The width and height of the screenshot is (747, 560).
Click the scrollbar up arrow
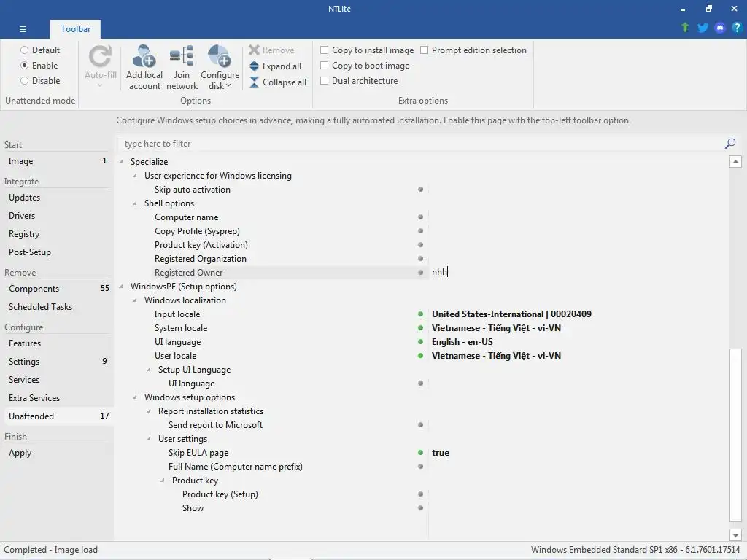click(x=735, y=162)
